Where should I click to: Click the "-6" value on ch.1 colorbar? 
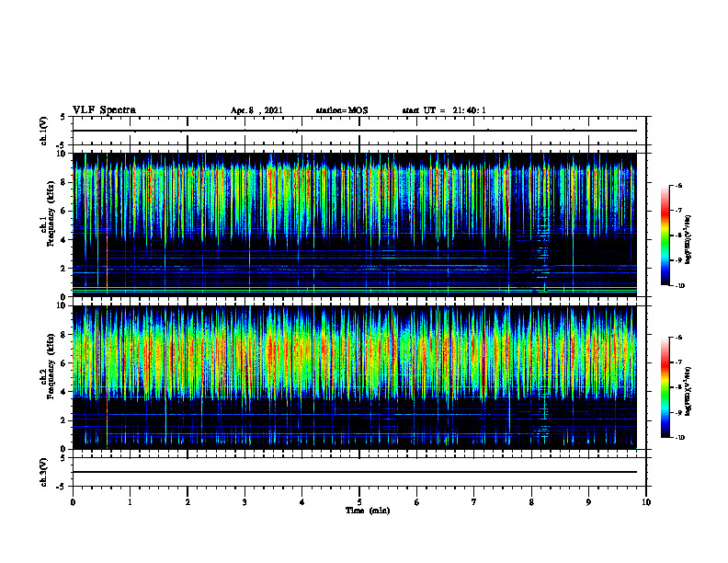pos(677,185)
